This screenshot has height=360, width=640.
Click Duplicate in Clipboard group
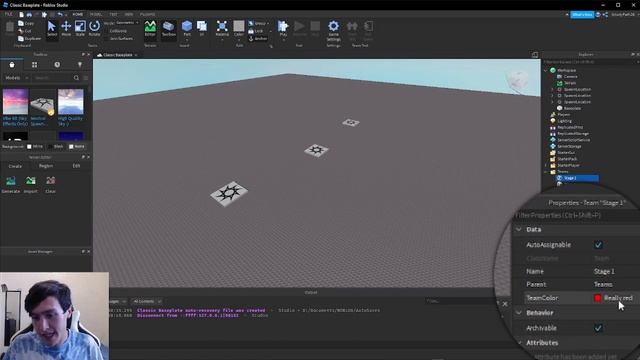(30, 38)
